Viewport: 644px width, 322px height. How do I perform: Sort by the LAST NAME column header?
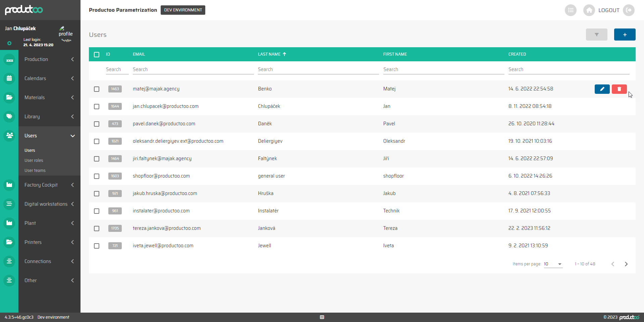tap(269, 54)
